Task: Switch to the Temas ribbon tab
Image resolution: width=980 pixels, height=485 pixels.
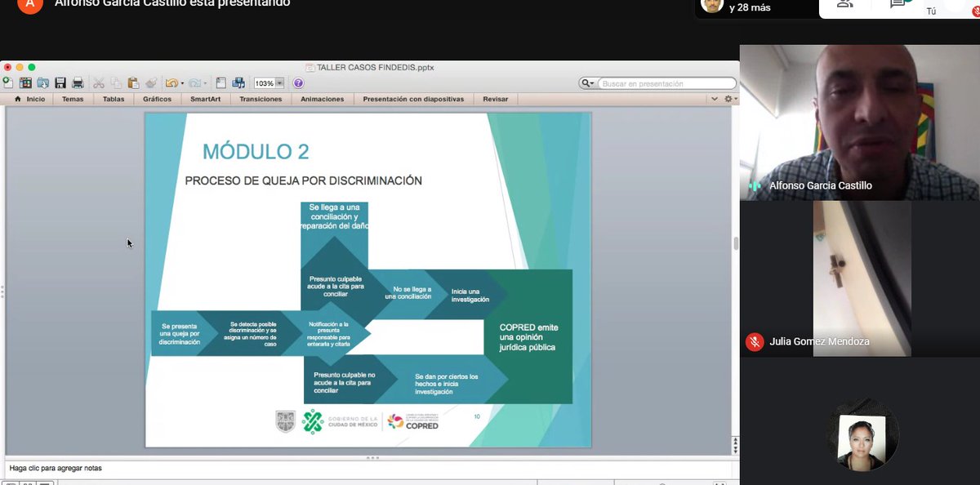Action: point(72,98)
